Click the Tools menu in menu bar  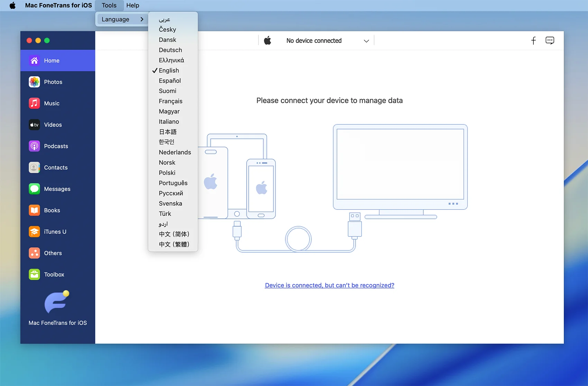(109, 6)
